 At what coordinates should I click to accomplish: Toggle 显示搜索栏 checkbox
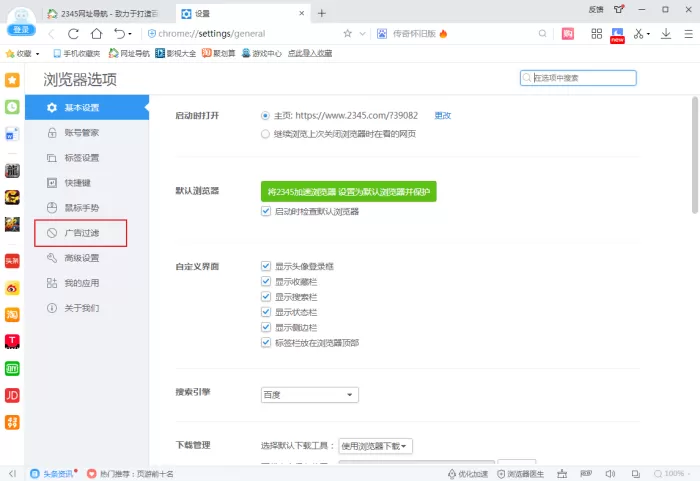click(x=266, y=297)
